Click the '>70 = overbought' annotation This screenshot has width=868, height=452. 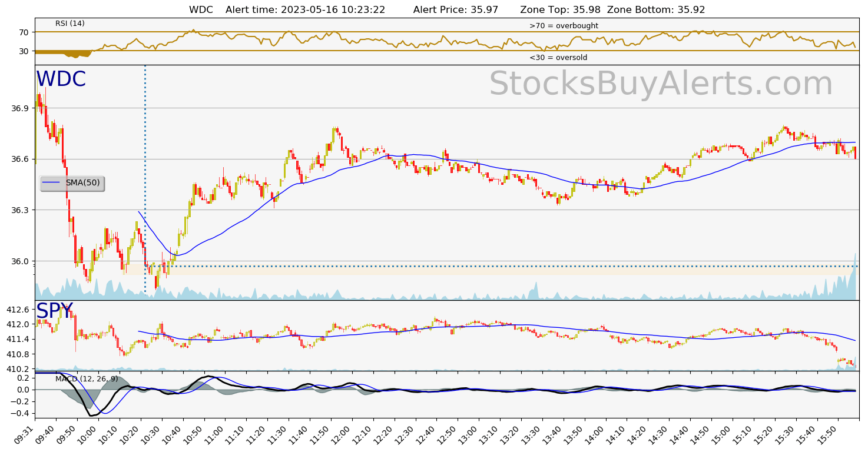564,26
